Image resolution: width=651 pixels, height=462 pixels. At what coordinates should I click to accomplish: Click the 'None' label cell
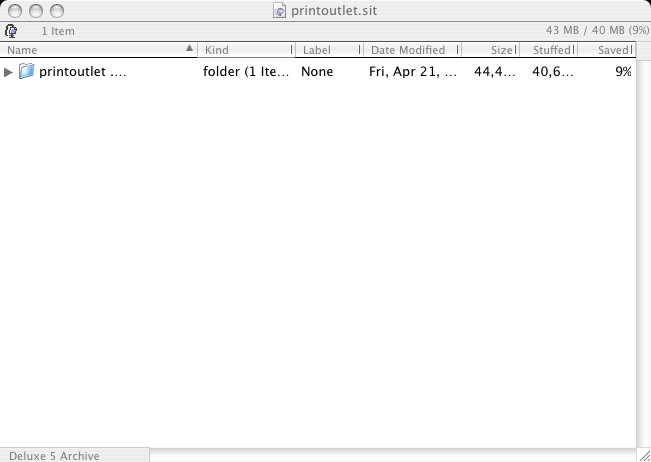coord(317,72)
